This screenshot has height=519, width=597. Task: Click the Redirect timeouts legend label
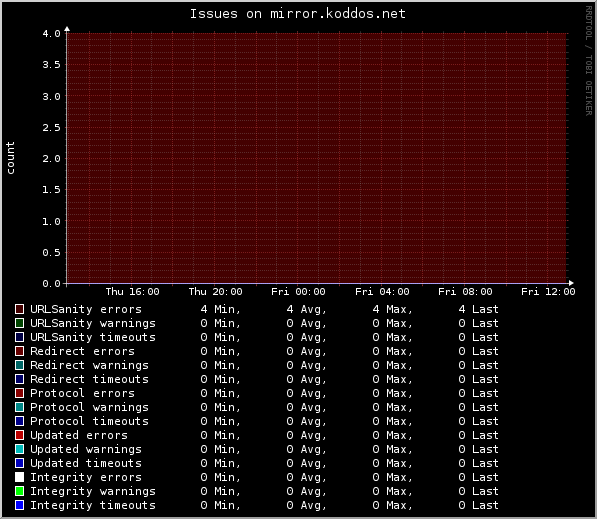click(89, 379)
